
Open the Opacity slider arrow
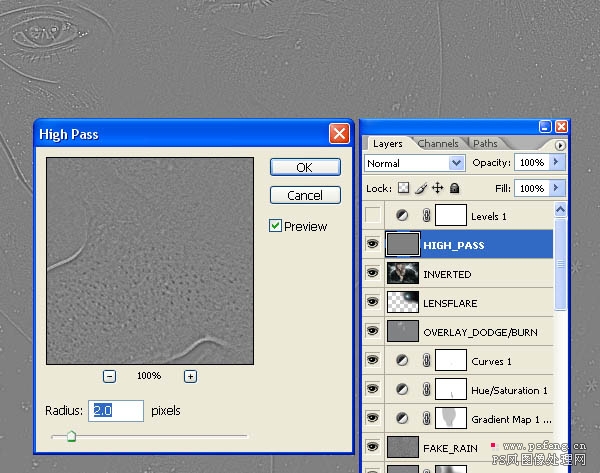557,162
